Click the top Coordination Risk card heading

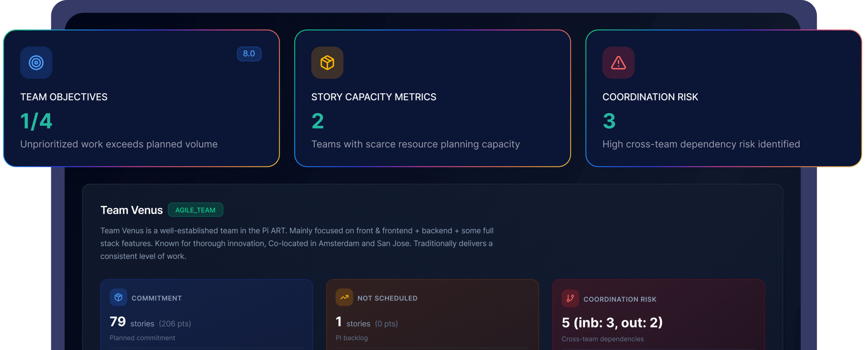tap(650, 97)
